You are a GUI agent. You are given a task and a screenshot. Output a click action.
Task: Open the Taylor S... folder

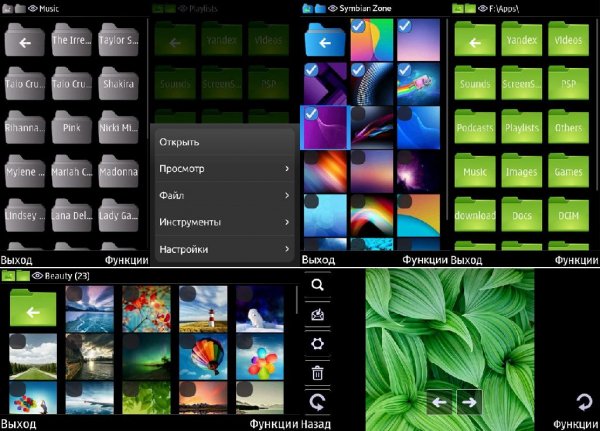click(x=118, y=40)
